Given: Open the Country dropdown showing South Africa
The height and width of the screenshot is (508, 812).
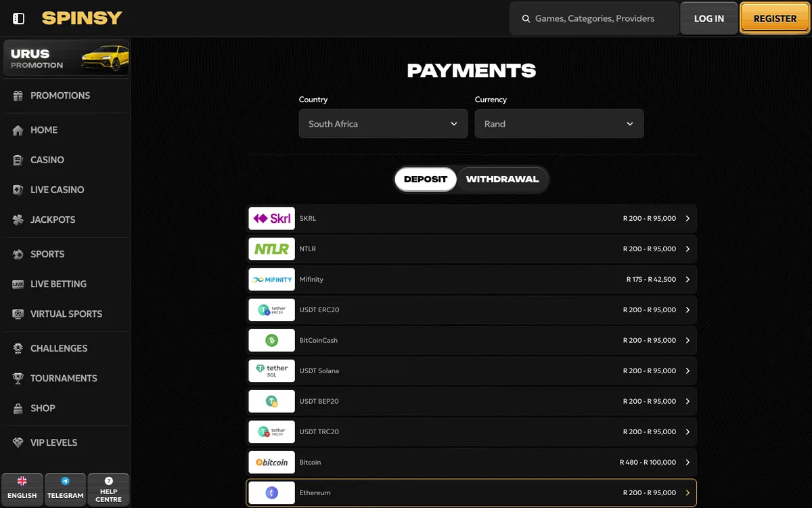Looking at the screenshot, I should (383, 124).
